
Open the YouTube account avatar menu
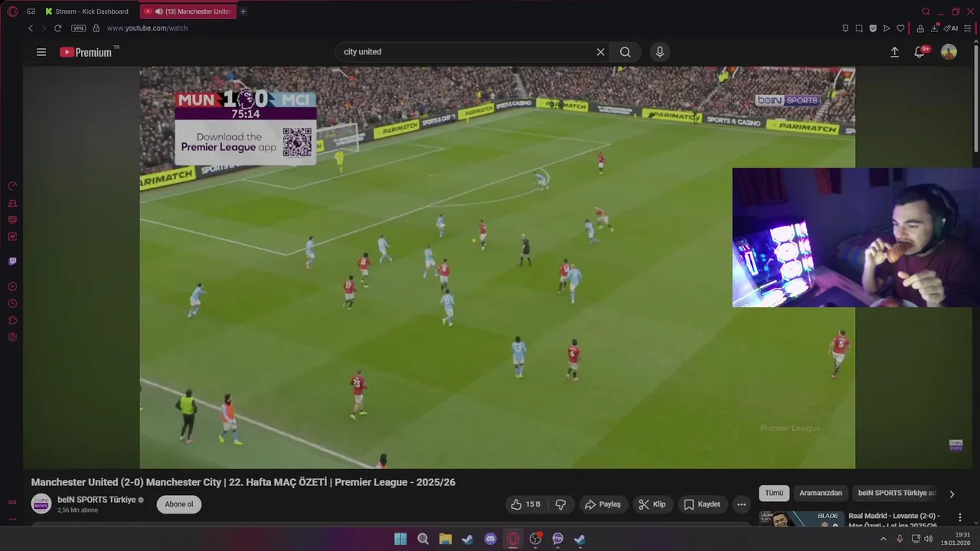click(949, 52)
